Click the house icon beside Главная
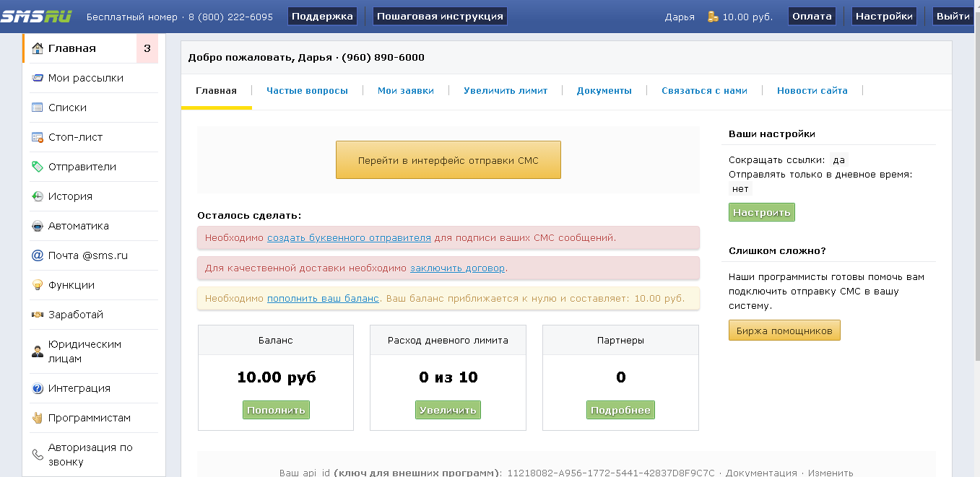The image size is (980, 477). coord(38,48)
